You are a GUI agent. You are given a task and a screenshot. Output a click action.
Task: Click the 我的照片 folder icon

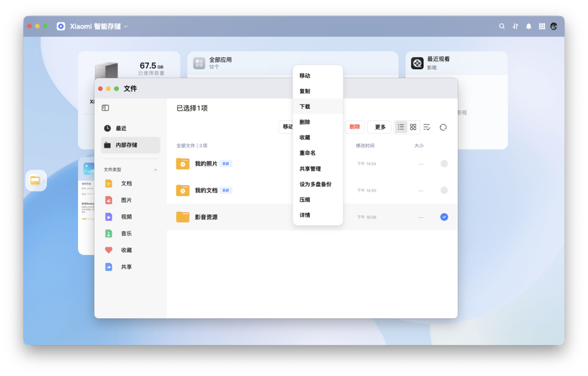[183, 164]
